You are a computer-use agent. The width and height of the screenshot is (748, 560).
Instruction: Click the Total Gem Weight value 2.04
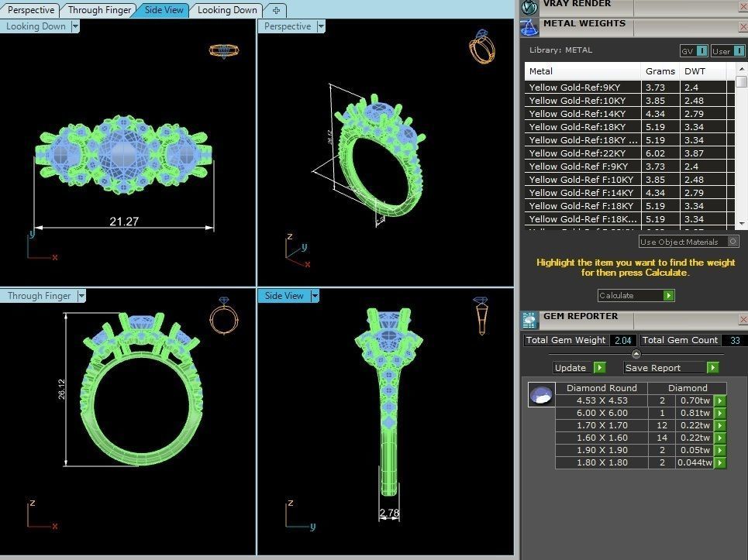[623, 340]
